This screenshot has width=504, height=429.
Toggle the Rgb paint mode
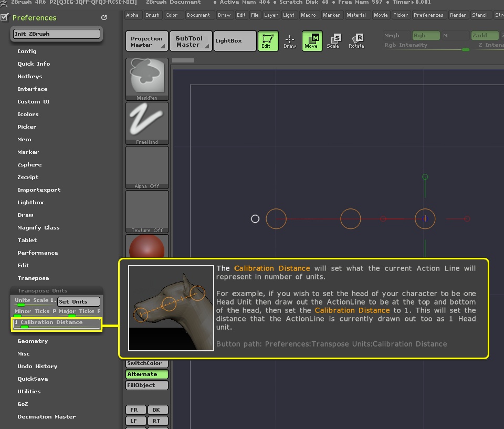click(426, 35)
